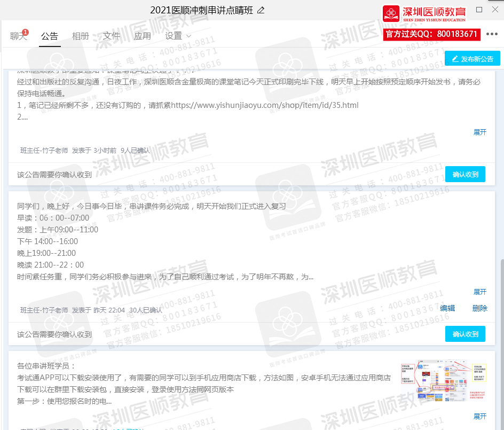Click the vertical scrollbar thumb
The image size is (504, 430).
click(x=502, y=343)
